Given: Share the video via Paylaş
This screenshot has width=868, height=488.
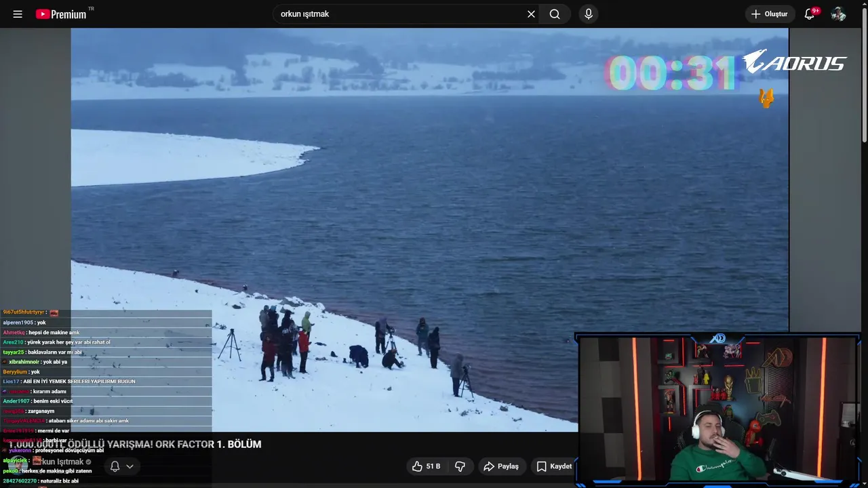Looking at the screenshot, I should coord(500,466).
